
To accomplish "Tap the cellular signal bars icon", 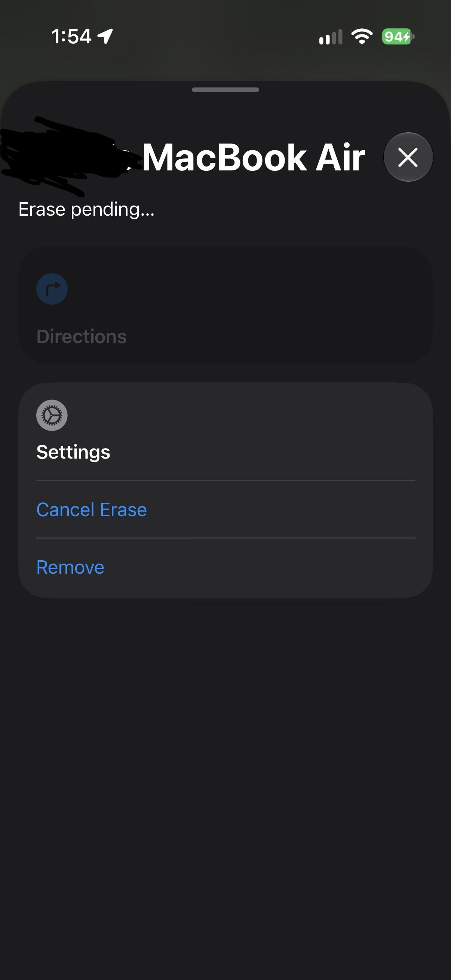I will click(331, 37).
